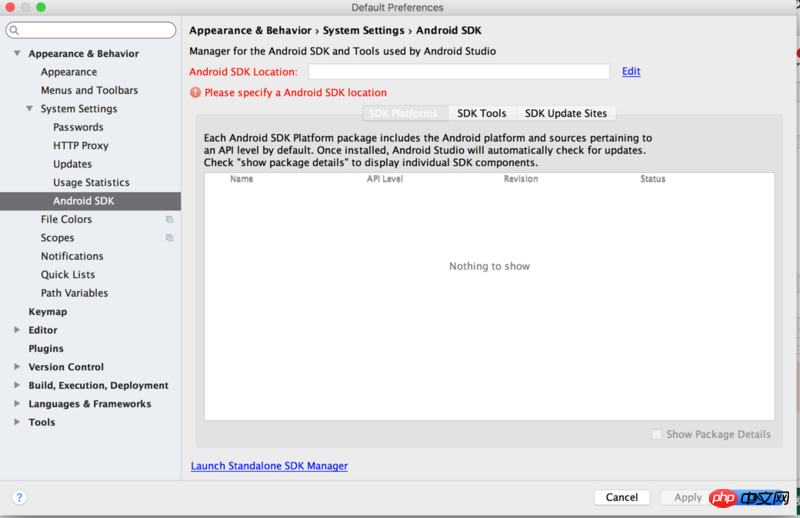
Task: Collapse the System Settings subtree
Action: point(30,108)
